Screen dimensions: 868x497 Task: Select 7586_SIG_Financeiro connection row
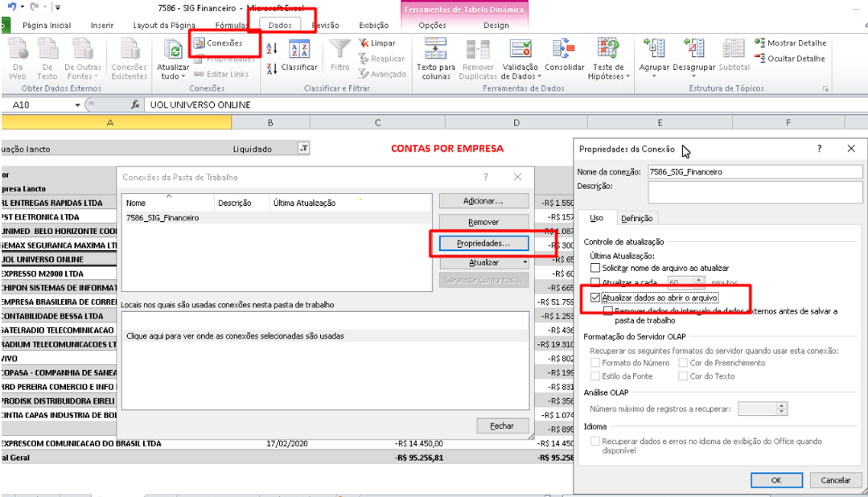pos(276,218)
